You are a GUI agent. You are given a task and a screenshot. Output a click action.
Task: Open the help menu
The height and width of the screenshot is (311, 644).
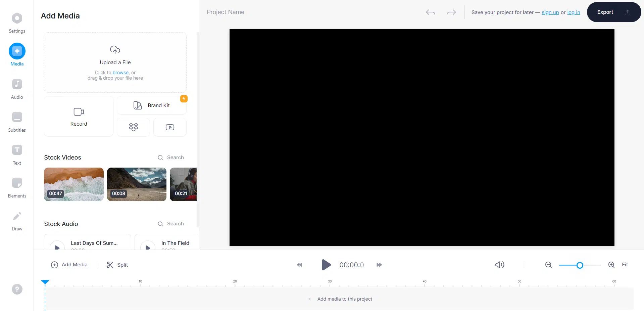tap(17, 289)
